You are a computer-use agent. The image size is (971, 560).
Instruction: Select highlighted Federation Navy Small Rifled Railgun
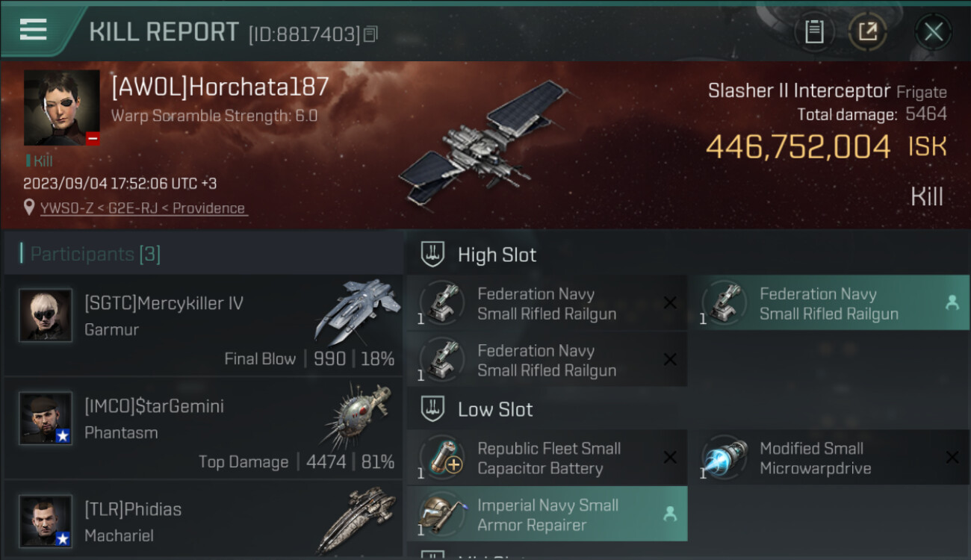(828, 303)
